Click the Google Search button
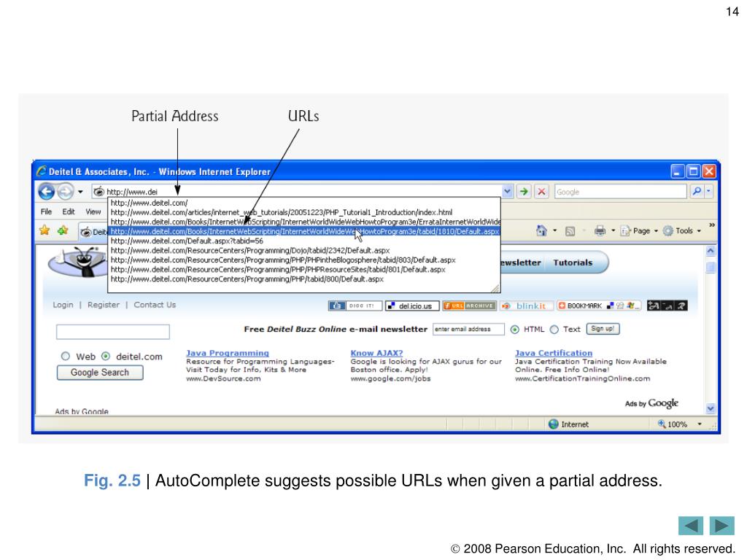This screenshot has width=747, height=560. [x=99, y=373]
